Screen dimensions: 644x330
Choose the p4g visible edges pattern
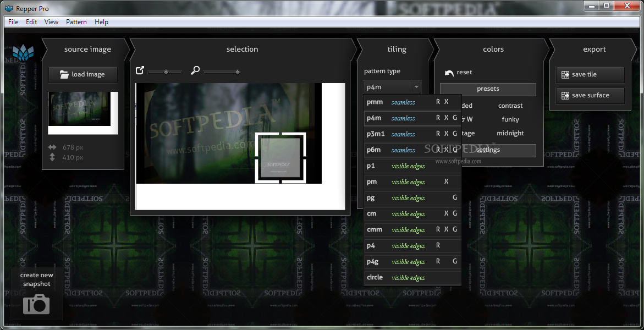(412, 261)
